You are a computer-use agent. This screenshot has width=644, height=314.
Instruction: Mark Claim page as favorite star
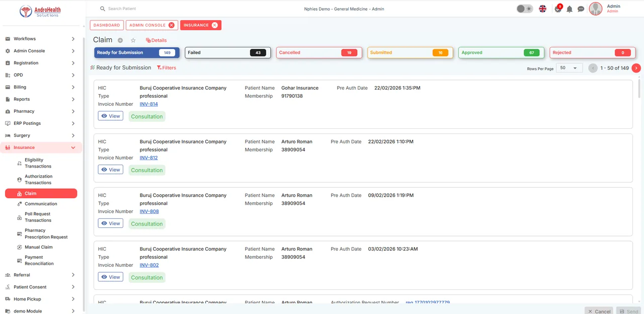pyautogui.click(x=133, y=40)
